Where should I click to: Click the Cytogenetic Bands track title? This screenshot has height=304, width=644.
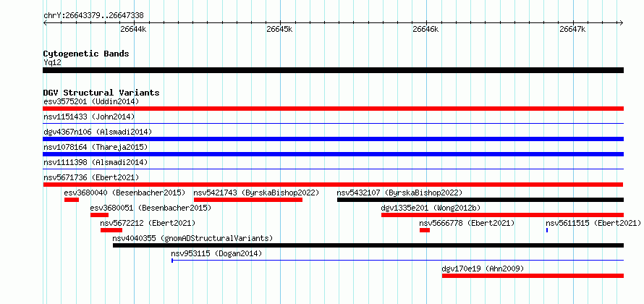86,54
